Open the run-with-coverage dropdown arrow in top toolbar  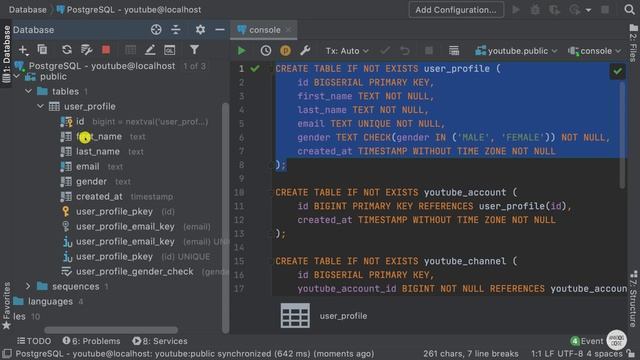click(x=588, y=10)
